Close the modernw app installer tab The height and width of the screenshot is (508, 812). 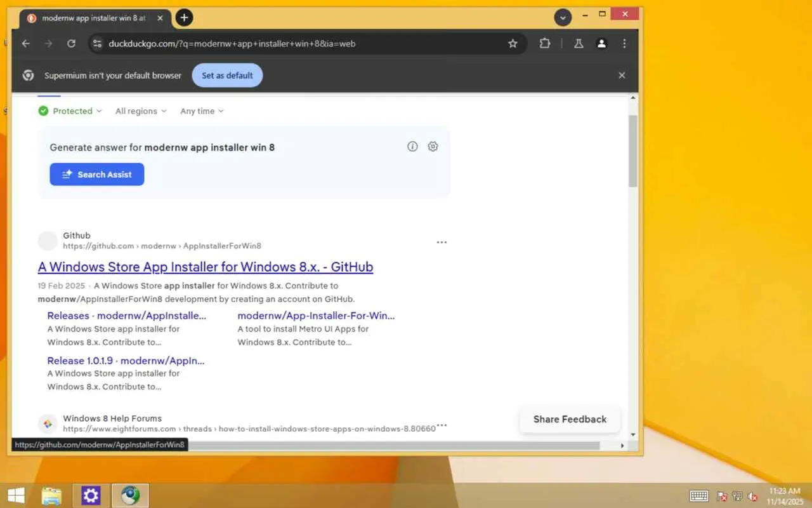coord(160,18)
